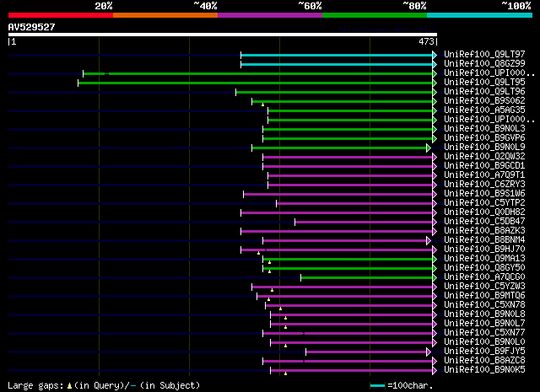Open hit UniRef100_Q8GZ99
The image size is (540, 392).
484,64
